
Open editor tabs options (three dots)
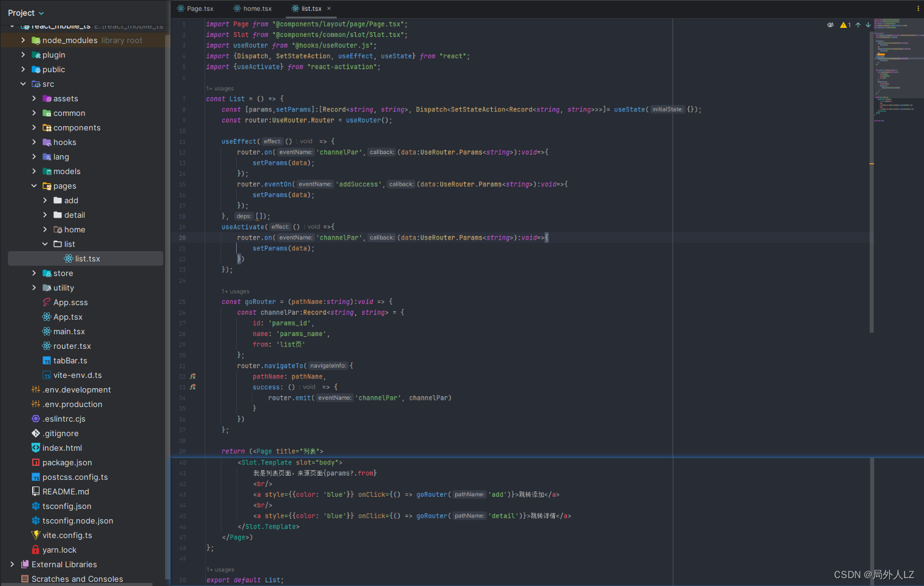918,8
